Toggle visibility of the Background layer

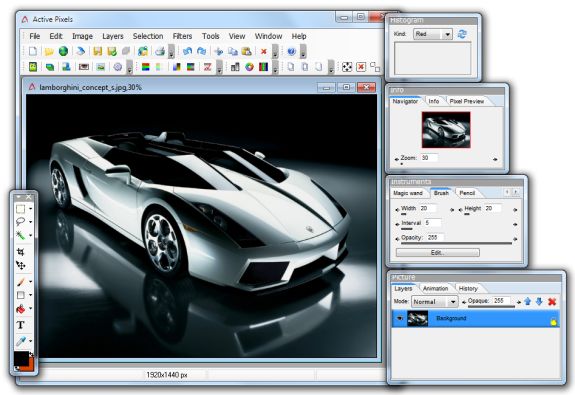(399, 318)
